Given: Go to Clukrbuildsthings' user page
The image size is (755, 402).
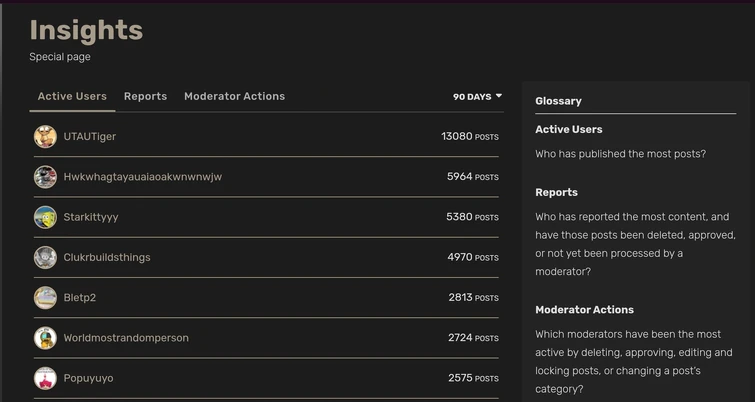Looking at the screenshot, I should pyautogui.click(x=107, y=258).
